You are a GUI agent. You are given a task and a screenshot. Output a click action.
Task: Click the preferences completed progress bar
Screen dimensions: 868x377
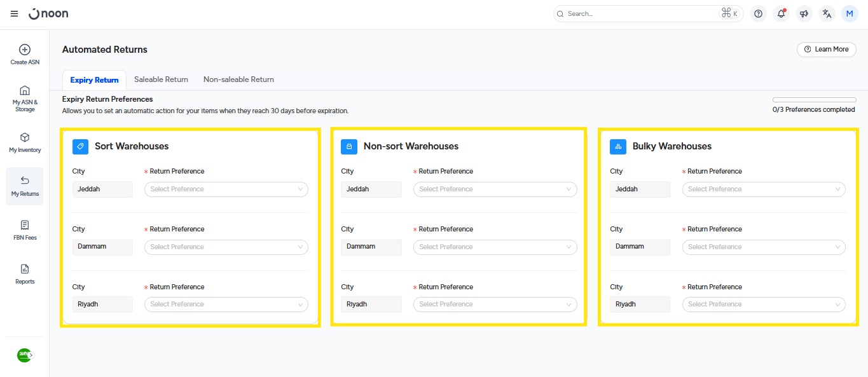(814, 100)
